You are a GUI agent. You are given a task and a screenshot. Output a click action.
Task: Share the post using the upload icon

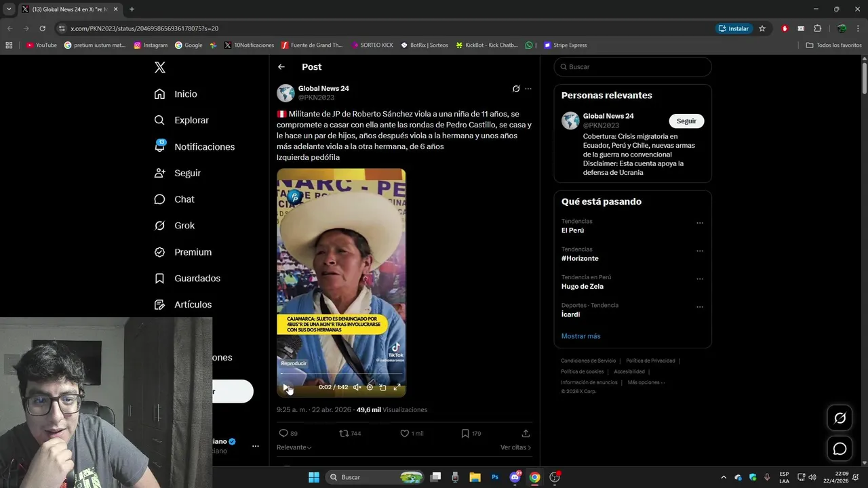(526, 433)
